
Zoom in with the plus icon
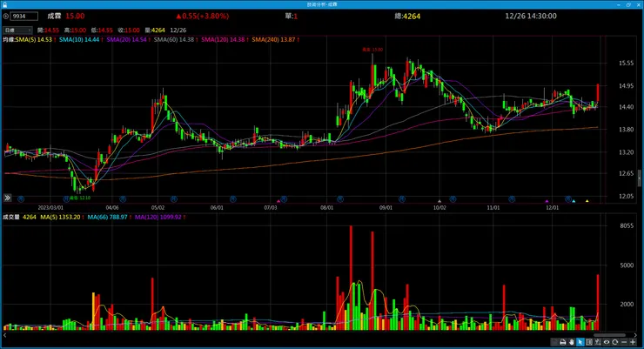[633, 342]
